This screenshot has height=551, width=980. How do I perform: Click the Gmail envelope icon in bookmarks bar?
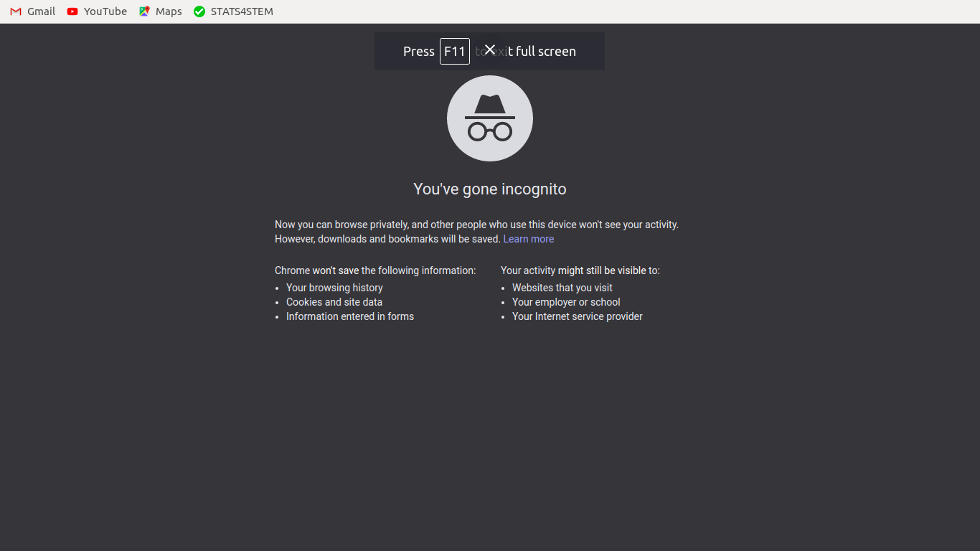pyautogui.click(x=16, y=11)
